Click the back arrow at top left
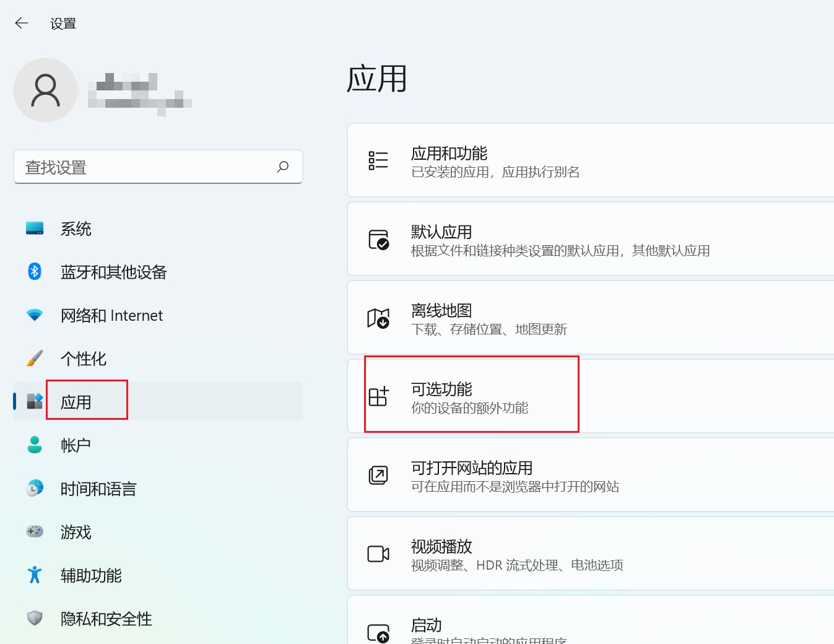834x644 pixels. click(x=21, y=22)
